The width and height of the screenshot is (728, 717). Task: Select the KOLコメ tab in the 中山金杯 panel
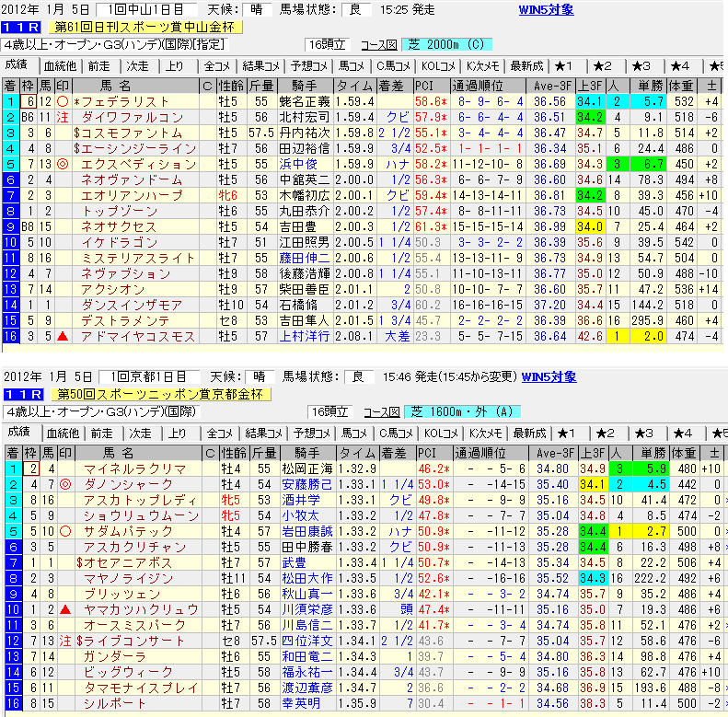(438, 66)
